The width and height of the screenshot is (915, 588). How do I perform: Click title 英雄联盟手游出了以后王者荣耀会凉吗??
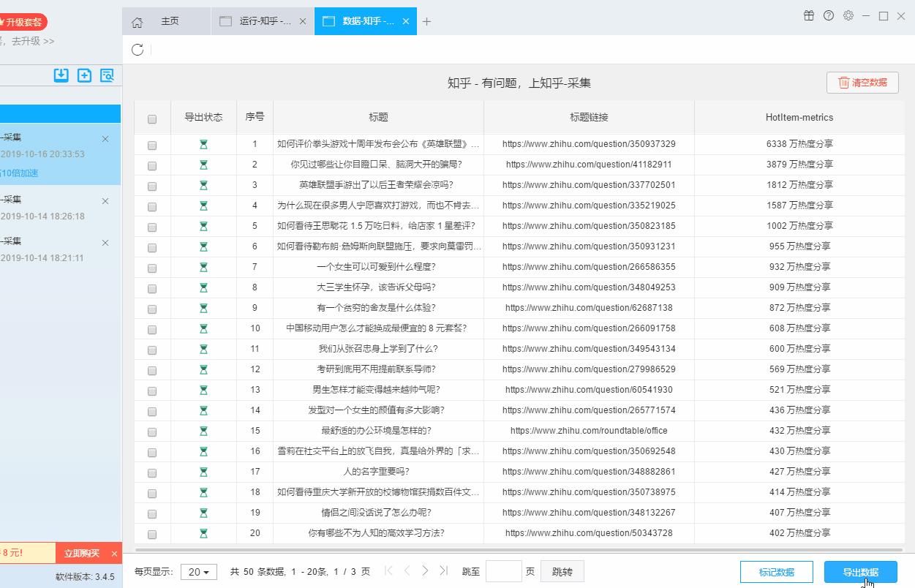(x=376, y=185)
